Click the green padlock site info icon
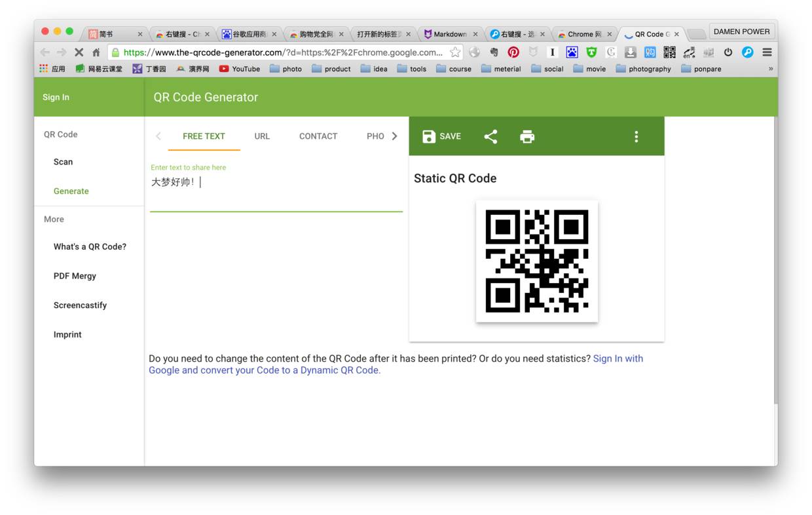 point(115,52)
